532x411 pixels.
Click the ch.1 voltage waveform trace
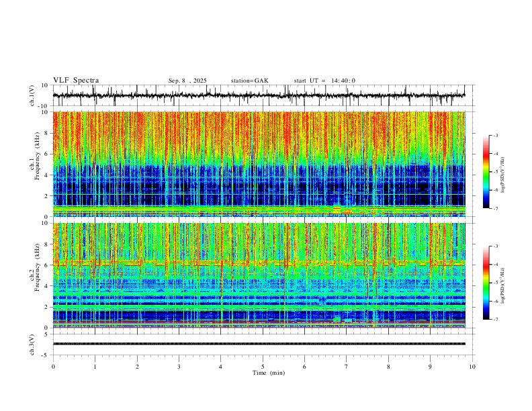(259, 95)
